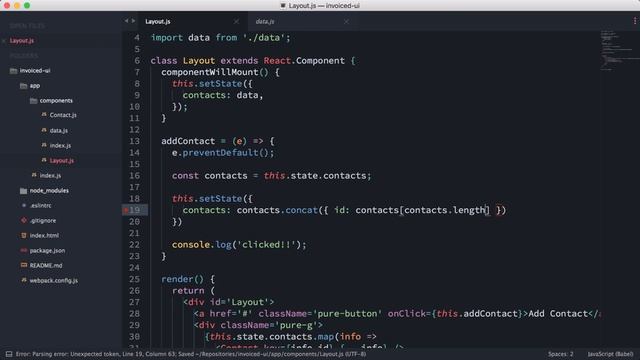Click the .eslintrc file icon
This screenshot has width=640, height=360.
(x=24, y=205)
